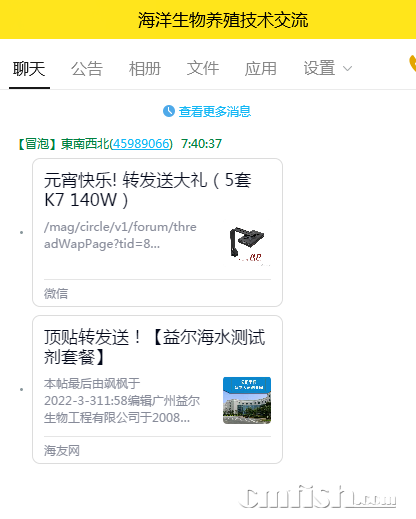The image size is (416, 519).
Task: Open the 元宵快乐! 转发送大礼 card title
Action: pos(148,190)
